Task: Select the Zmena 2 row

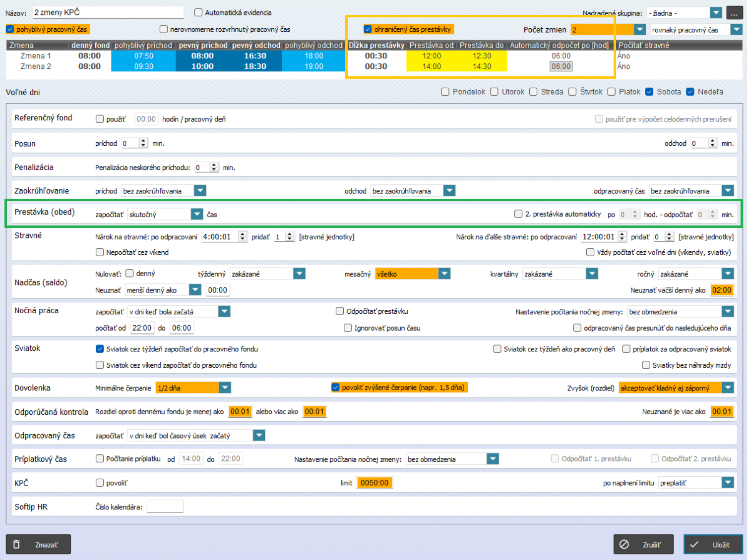Action: pyautogui.click(x=36, y=66)
